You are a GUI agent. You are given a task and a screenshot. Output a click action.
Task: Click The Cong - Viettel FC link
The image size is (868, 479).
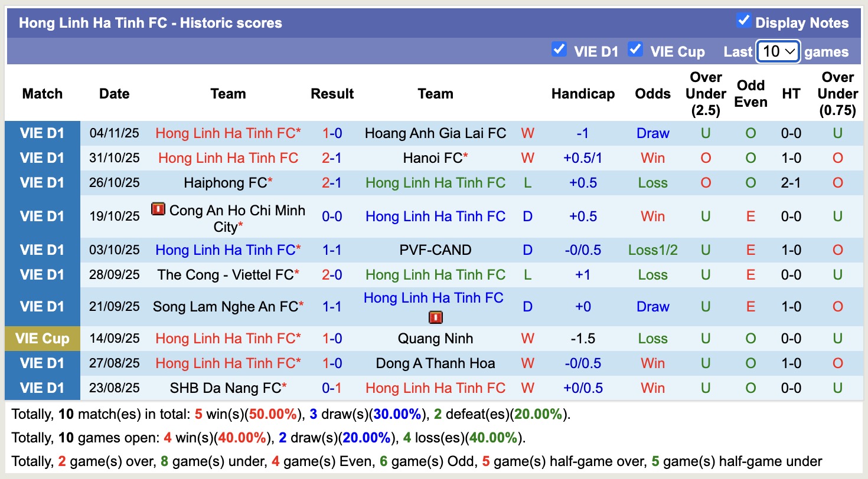(226, 275)
